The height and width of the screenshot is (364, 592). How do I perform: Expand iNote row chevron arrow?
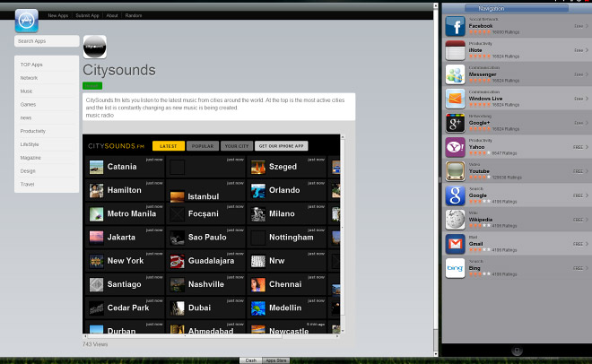coord(587,50)
